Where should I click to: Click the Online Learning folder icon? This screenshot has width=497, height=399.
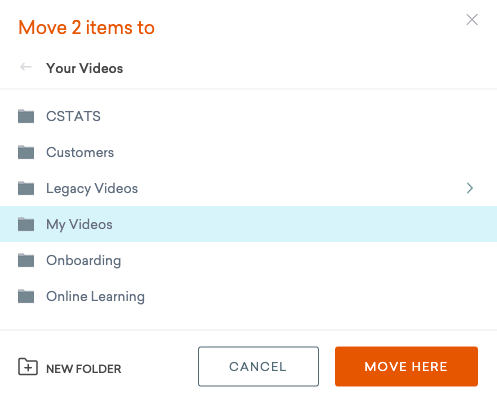click(26, 296)
